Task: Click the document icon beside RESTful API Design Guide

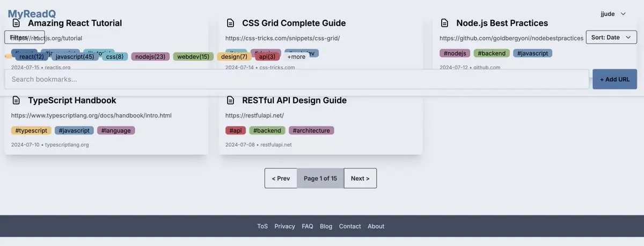Action: (x=230, y=100)
